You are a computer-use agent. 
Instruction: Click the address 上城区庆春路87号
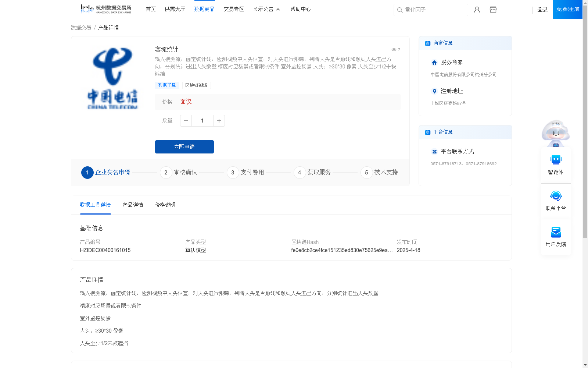448,103
